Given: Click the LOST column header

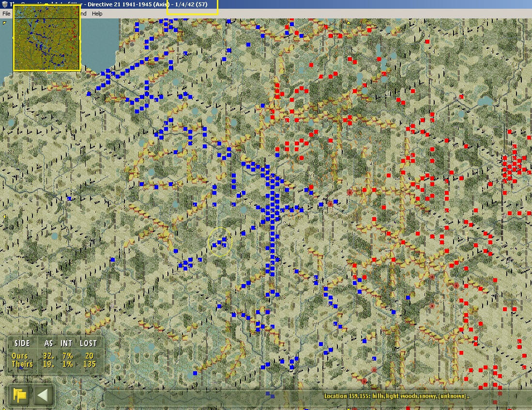Looking at the screenshot, I should tap(88, 343).
